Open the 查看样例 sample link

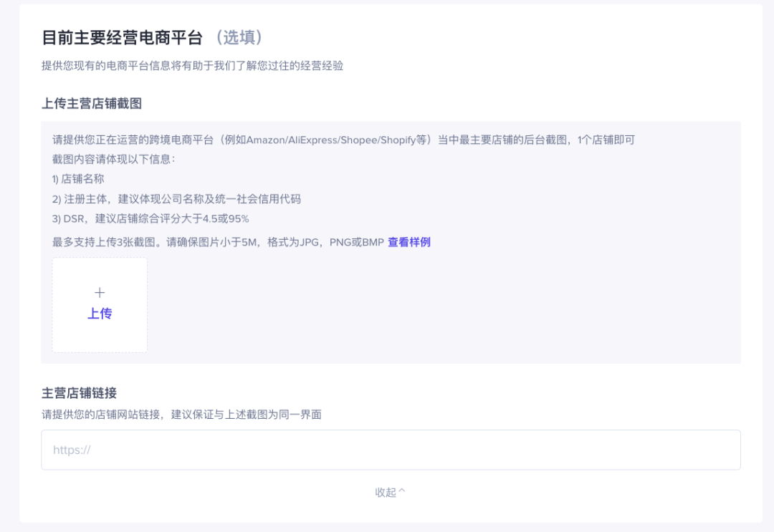click(408, 242)
